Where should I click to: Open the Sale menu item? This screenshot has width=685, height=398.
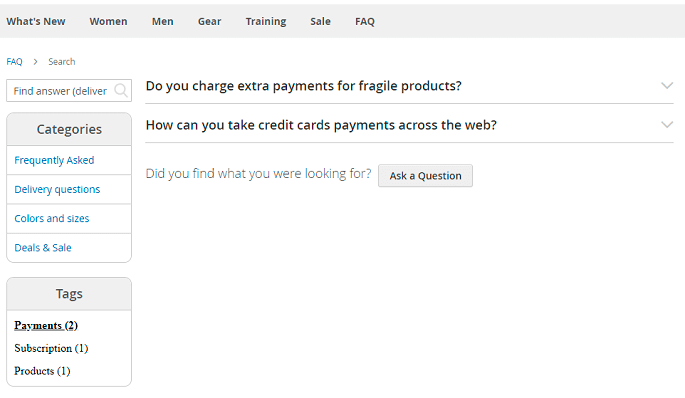(x=320, y=21)
